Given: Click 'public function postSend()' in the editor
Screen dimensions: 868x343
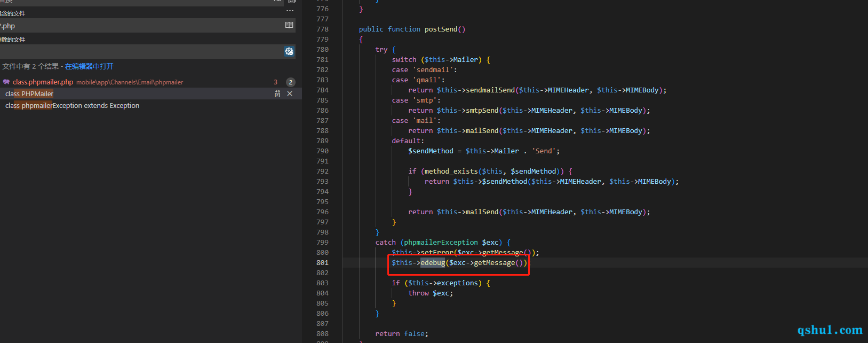Looking at the screenshot, I should [412, 29].
